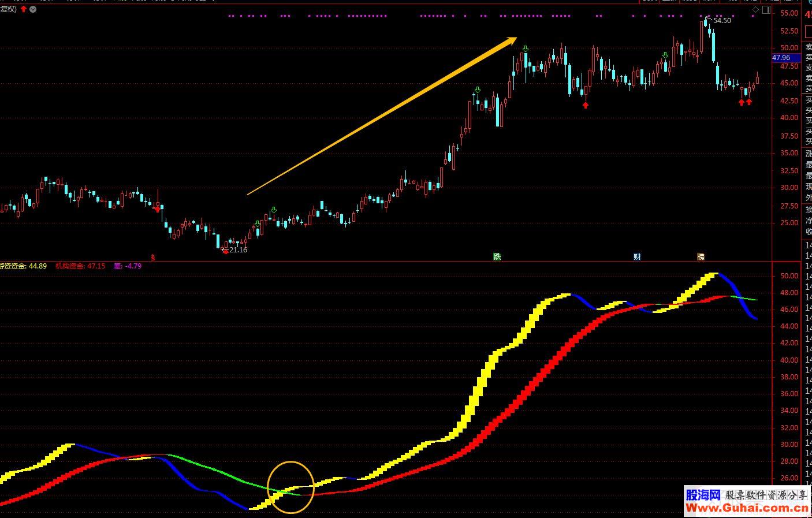812x518 pixels.
Task: Click the 50.00 indicator axis label in the lower panel
Action: [x=789, y=276]
